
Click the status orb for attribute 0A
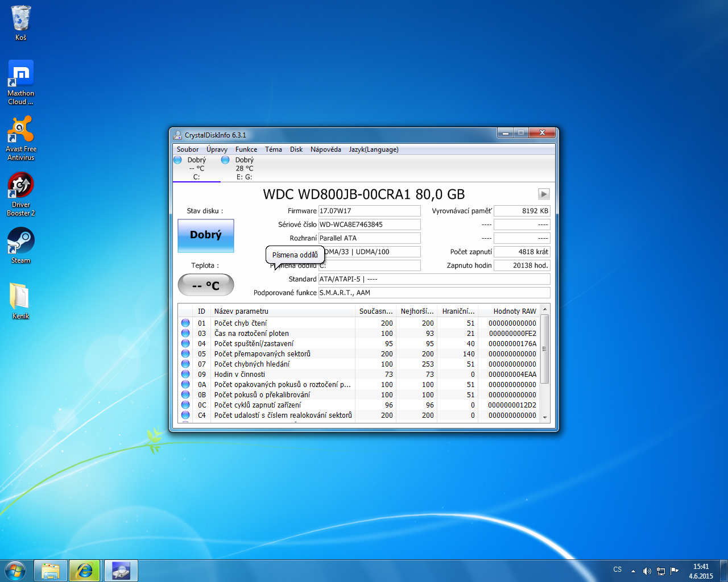click(185, 384)
